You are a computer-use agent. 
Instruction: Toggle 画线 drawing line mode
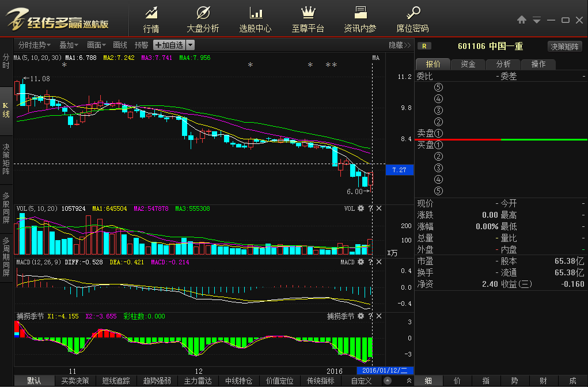pos(120,45)
